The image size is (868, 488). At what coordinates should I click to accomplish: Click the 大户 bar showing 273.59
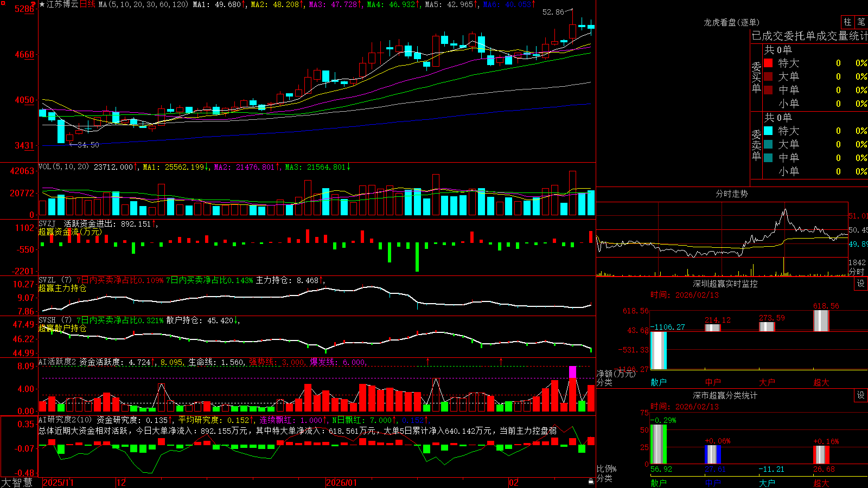(767, 326)
